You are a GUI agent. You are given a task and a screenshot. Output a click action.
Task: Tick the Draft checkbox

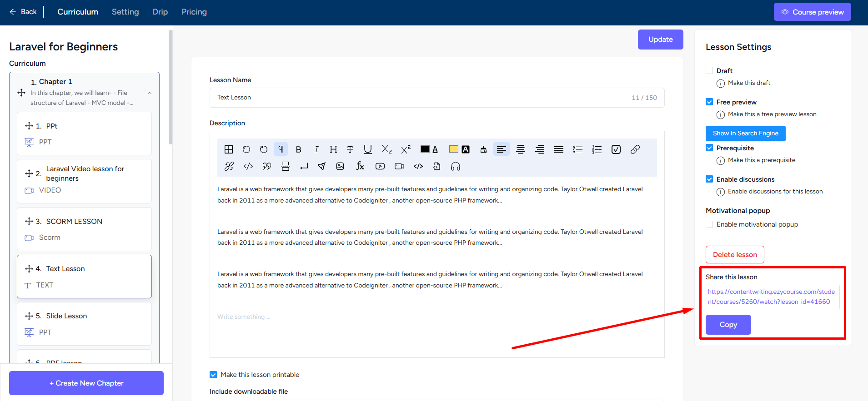tap(709, 70)
